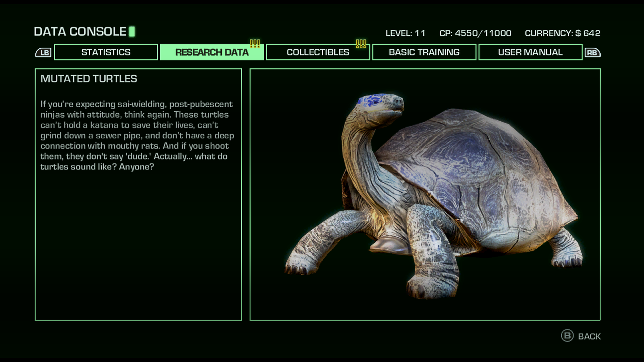Open the Statistics tab
The height and width of the screenshot is (362, 644).
click(x=106, y=52)
